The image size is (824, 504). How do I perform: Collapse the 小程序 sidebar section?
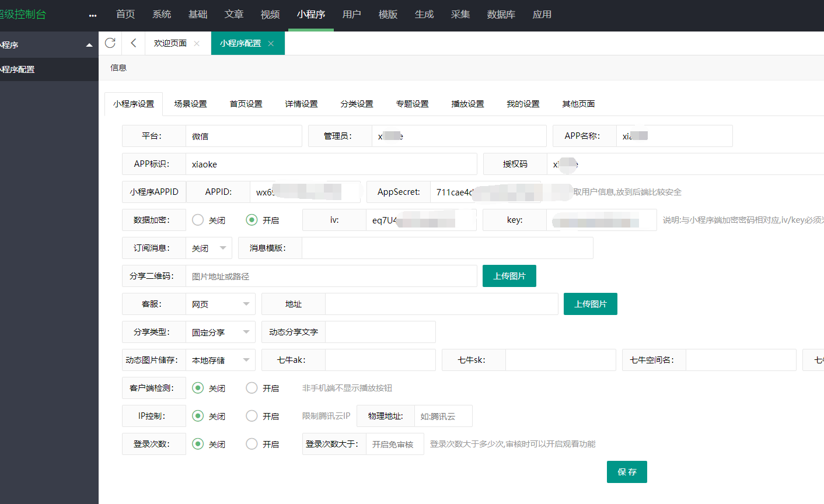[89, 44]
